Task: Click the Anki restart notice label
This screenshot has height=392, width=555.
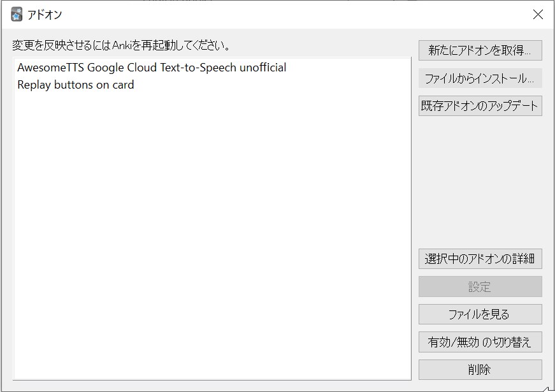Action: pyautogui.click(x=122, y=45)
